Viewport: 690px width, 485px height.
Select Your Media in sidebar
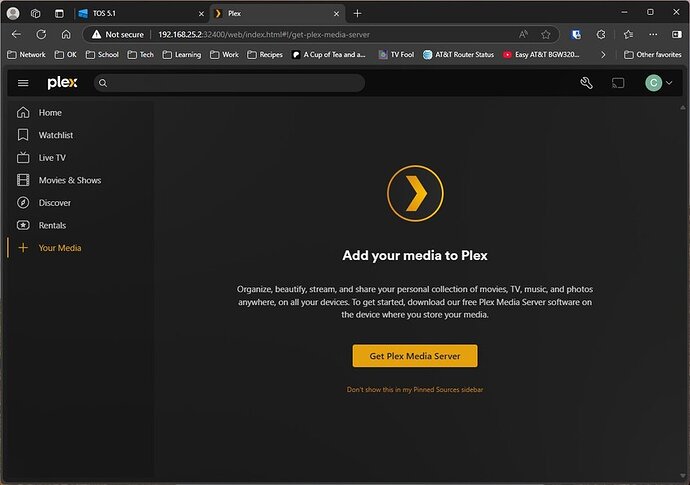pyautogui.click(x=59, y=248)
